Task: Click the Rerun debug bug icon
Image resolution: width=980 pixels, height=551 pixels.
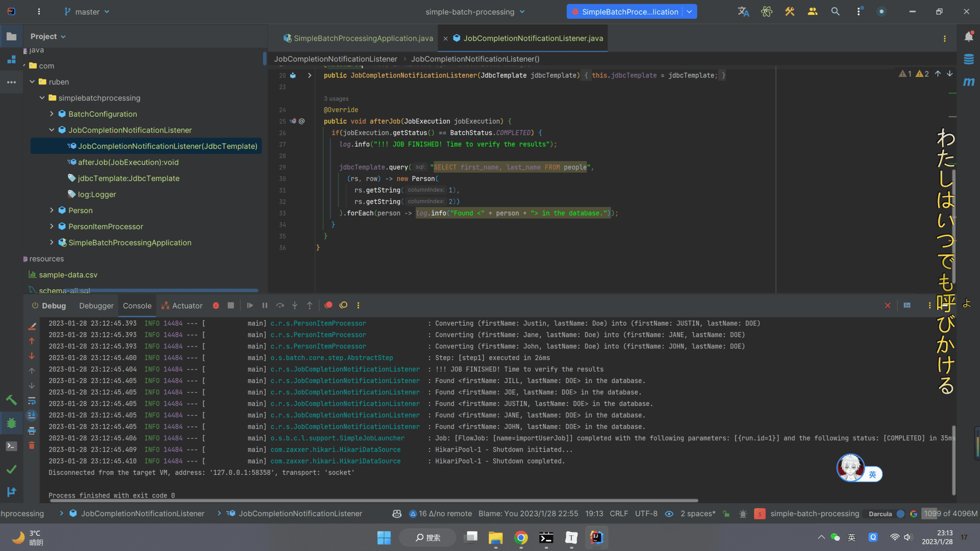Action: click(216, 305)
